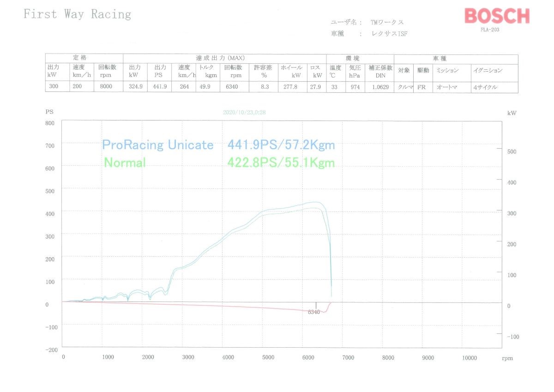554x392 pixels.
Task: Click the TMワークス user name text
Action: click(x=387, y=22)
